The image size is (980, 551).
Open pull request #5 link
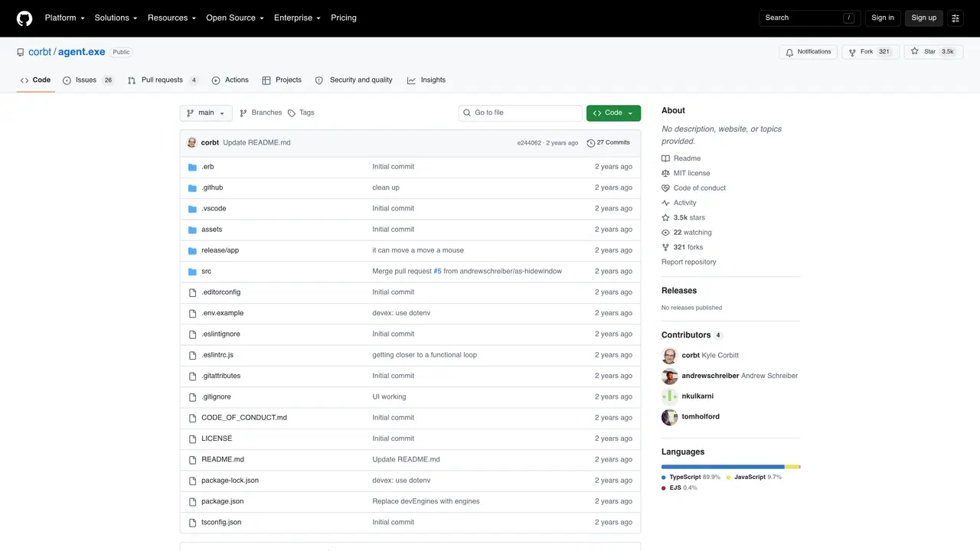coord(438,272)
